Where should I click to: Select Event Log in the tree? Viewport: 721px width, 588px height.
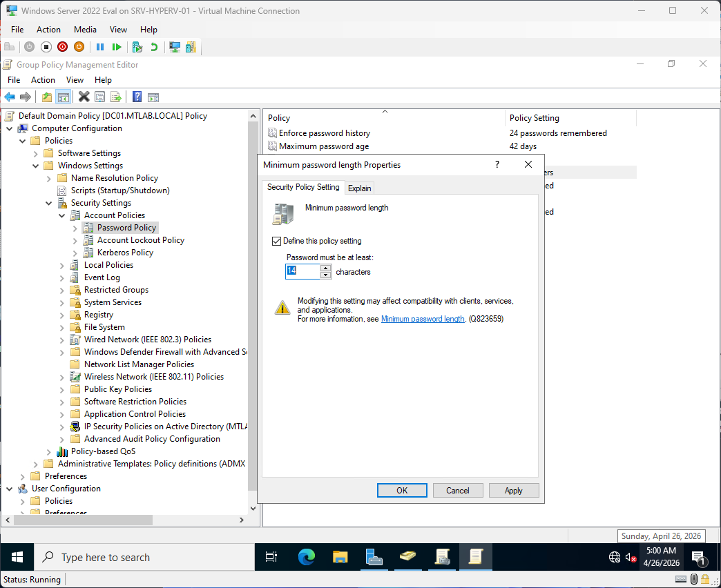pyautogui.click(x=102, y=277)
